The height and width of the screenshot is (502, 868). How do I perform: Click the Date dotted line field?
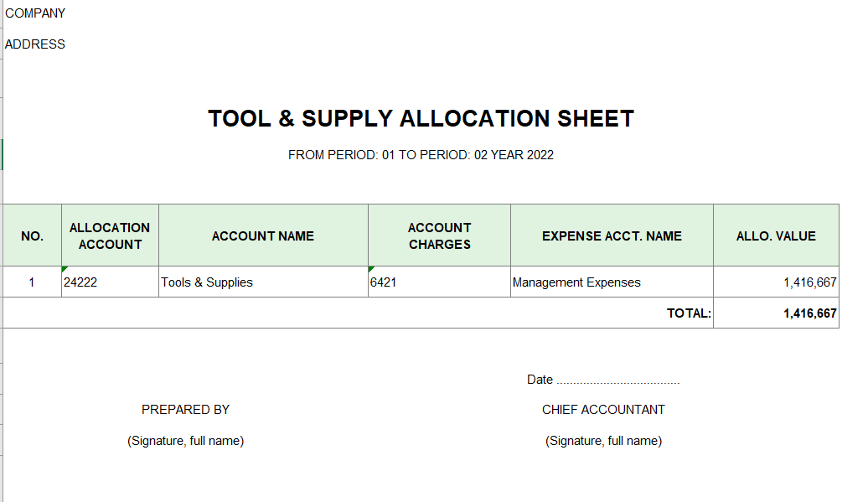617,380
